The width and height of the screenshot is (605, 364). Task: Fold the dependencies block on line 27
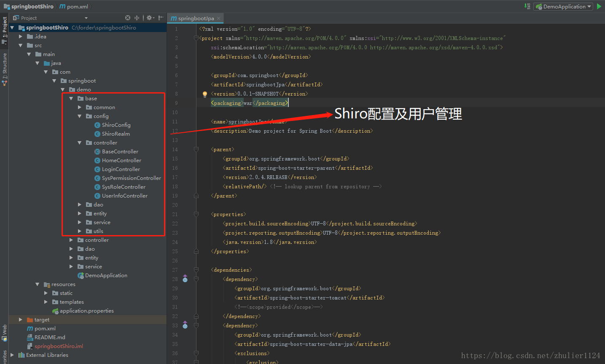196,270
